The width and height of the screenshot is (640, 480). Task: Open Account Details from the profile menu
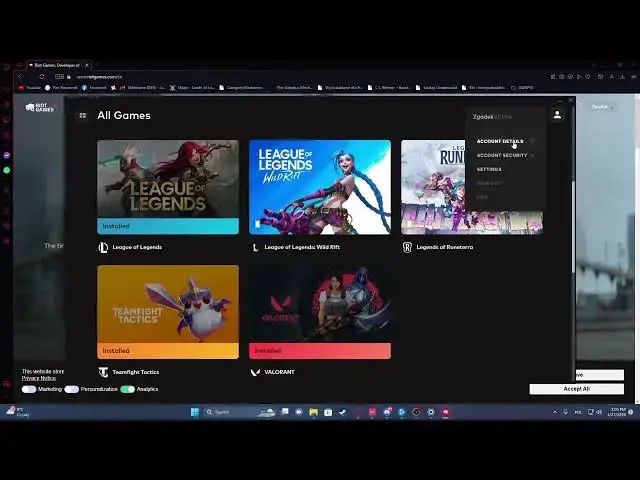tap(500, 141)
